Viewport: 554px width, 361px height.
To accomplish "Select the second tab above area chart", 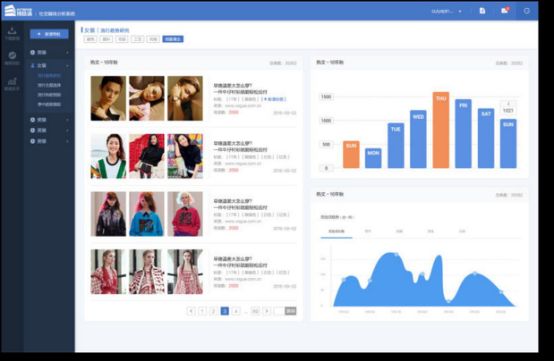I will 368,231.
